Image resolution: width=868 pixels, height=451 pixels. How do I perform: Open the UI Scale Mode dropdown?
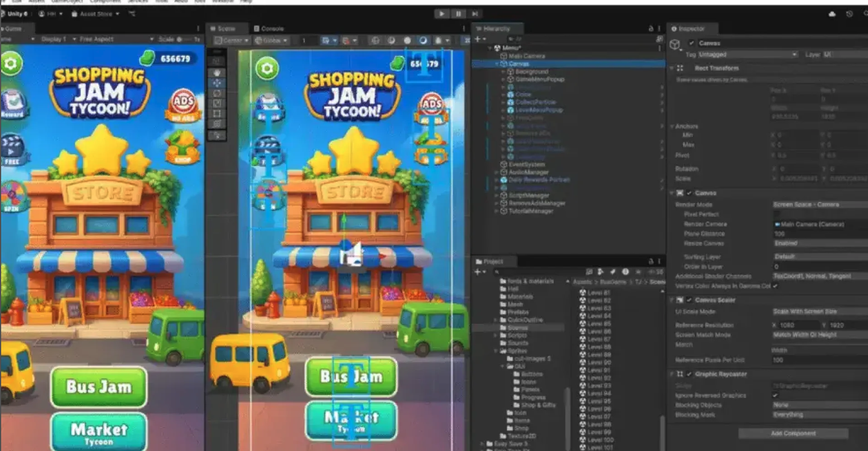tap(820, 311)
